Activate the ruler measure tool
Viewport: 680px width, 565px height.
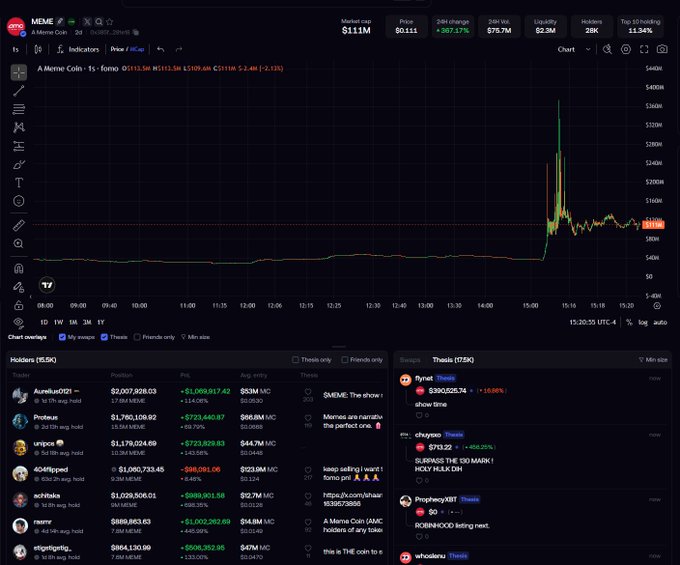pyautogui.click(x=19, y=225)
